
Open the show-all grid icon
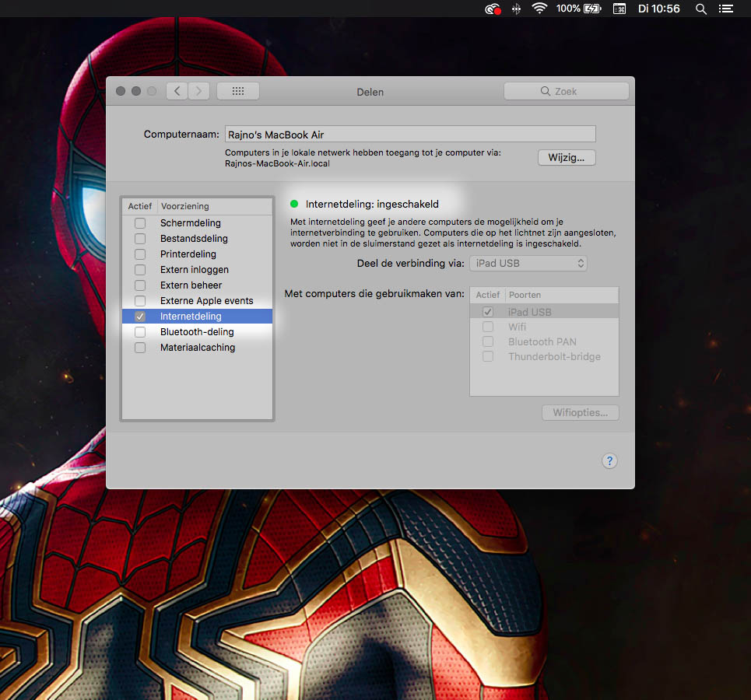pos(238,91)
